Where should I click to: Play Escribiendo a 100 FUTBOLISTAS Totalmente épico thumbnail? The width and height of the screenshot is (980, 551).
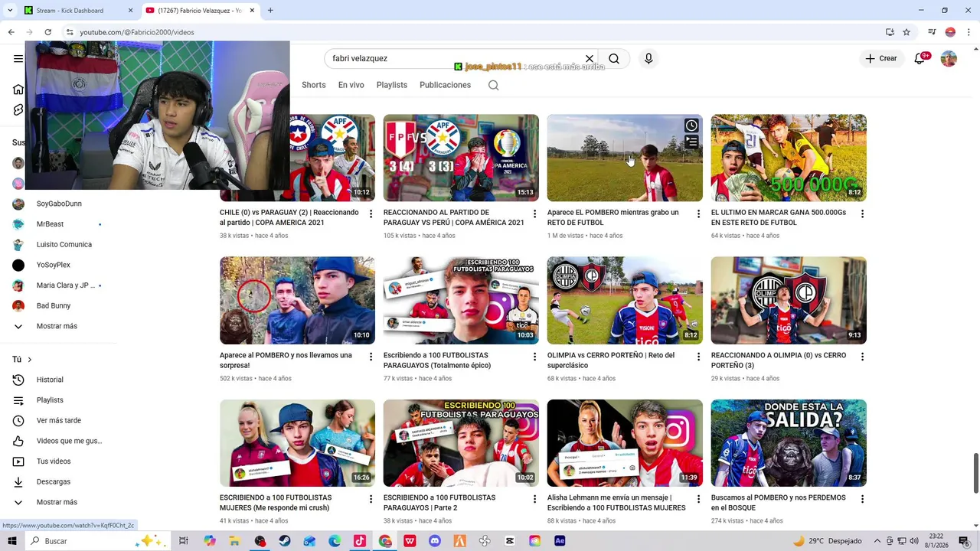point(461,301)
